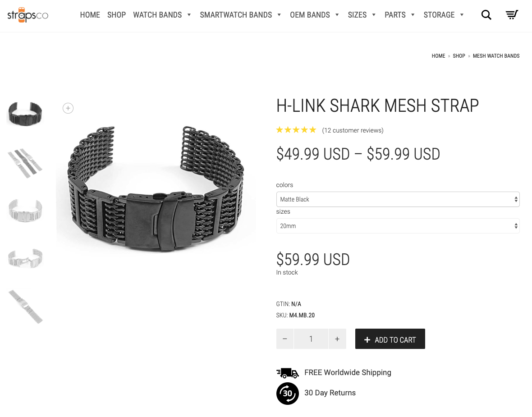The image size is (532, 417).
Task: Click the StrapsCo logo
Action: pyautogui.click(x=28, y=15)
